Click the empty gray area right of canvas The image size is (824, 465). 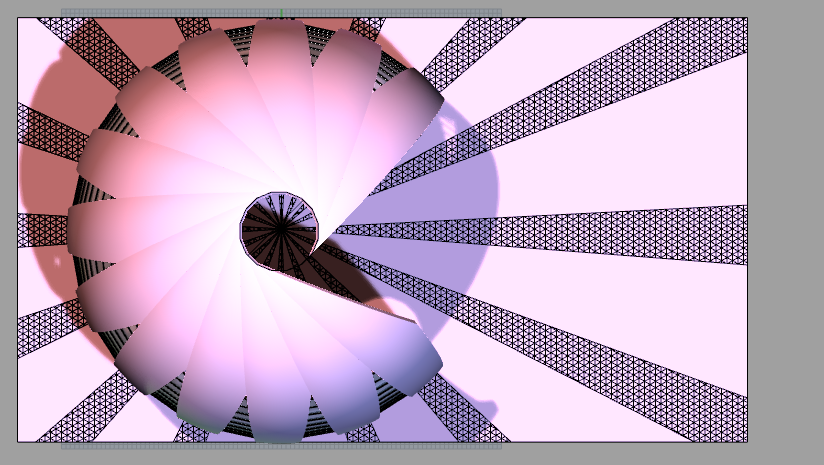coord(785,230)
